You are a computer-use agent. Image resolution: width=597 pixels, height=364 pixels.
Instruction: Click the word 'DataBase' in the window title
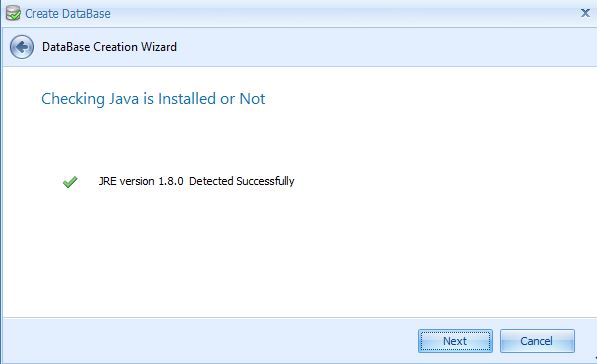[86, 14]
